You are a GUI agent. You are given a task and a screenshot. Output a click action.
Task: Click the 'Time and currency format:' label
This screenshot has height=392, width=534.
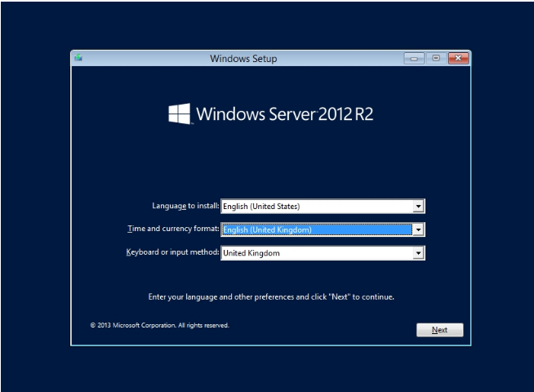pos(173,229)
